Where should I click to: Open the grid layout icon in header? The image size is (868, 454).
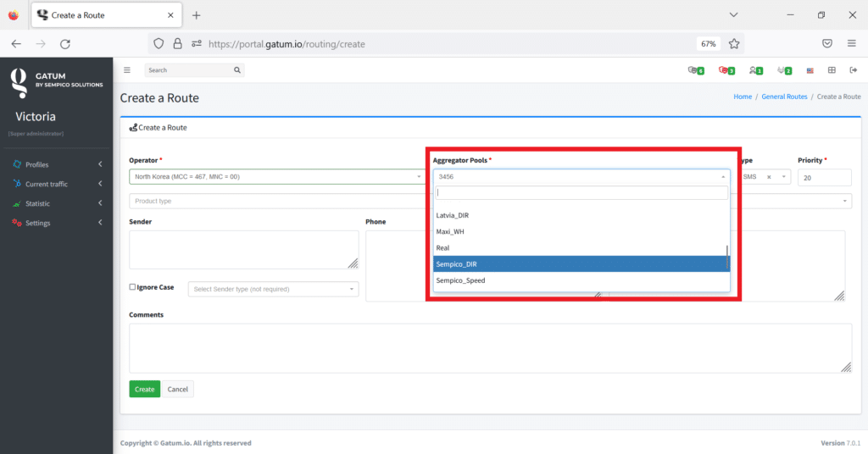[832, 70]
